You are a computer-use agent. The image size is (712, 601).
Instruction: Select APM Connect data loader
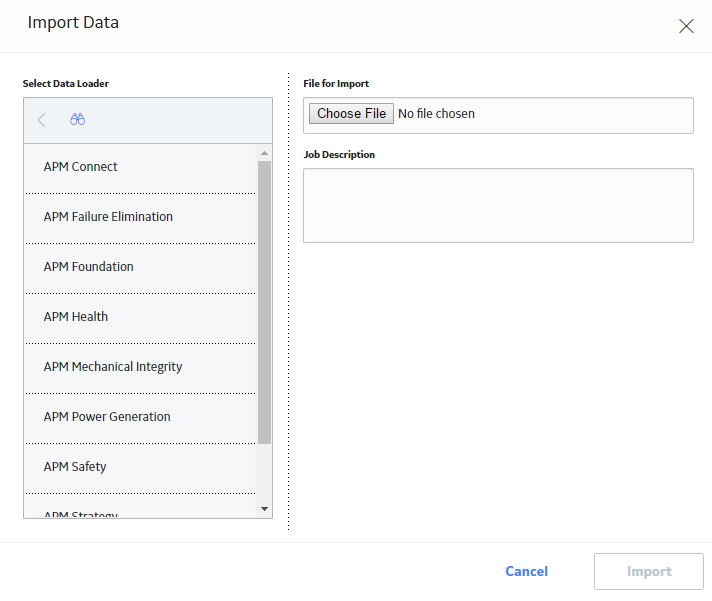(140, 167)
